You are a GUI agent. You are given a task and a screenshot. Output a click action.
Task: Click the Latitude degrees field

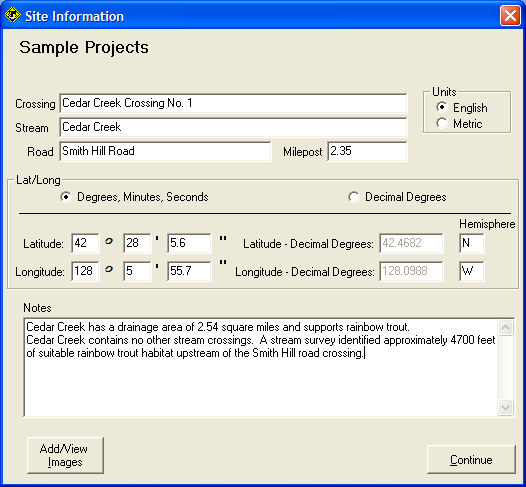[85, 243]
